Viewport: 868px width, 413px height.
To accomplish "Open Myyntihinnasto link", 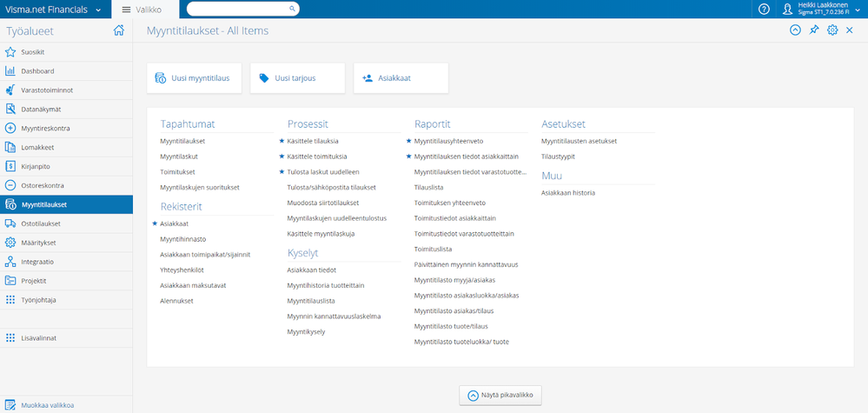I will (182, 239).
